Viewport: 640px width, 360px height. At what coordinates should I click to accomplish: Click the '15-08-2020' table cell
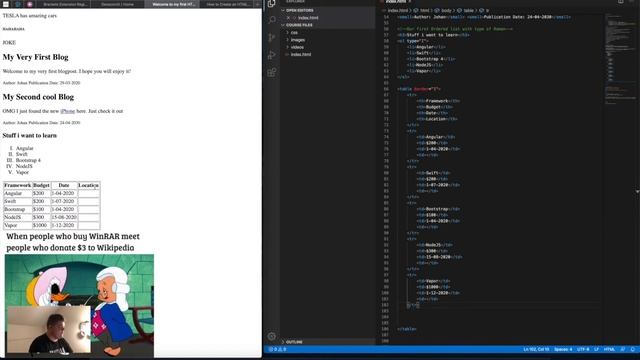click(64, 218)
